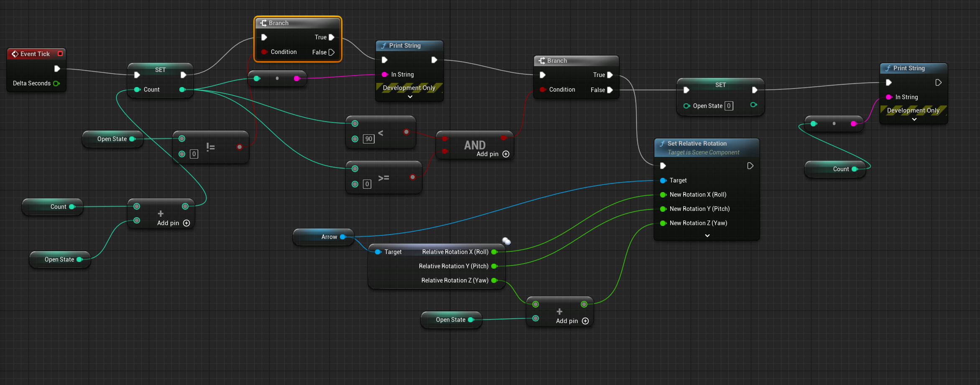Click Count input pin on SET node
The width and height of the screenshot is (980, 385).
click(137, 90)
